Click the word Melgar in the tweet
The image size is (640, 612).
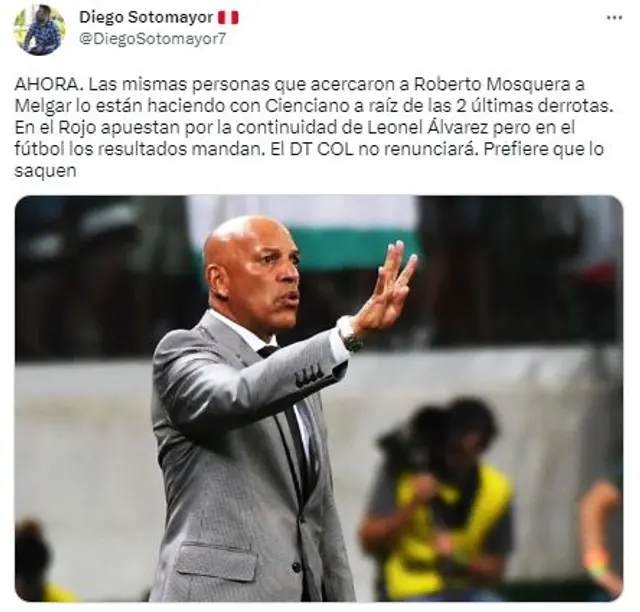(x=44, y=106)
